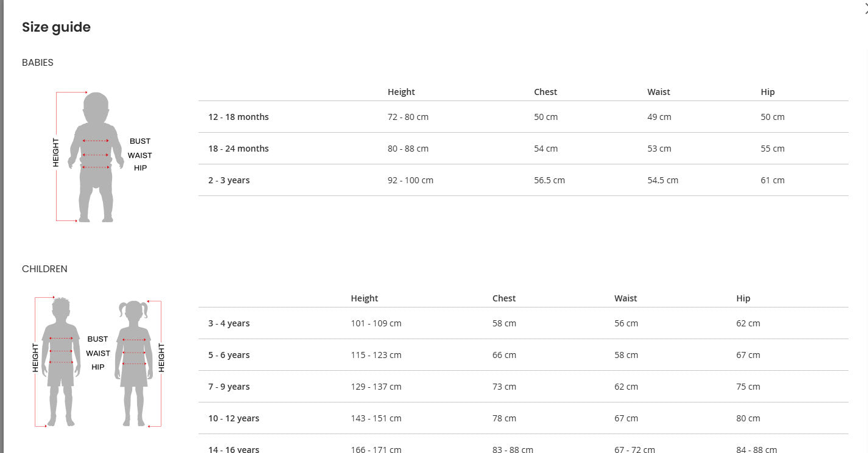
Task: Click the 7 - 9 years row label
Action: click(x=229, y=387)
